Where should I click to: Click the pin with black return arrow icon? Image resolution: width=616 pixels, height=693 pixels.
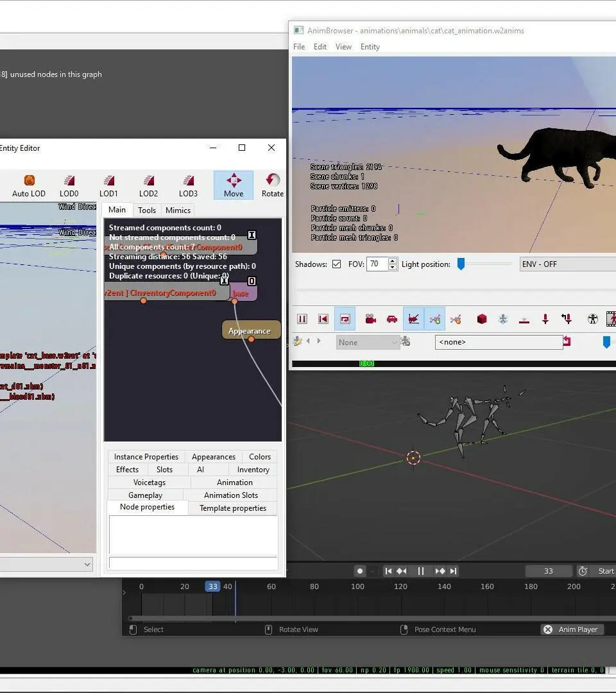567,319
